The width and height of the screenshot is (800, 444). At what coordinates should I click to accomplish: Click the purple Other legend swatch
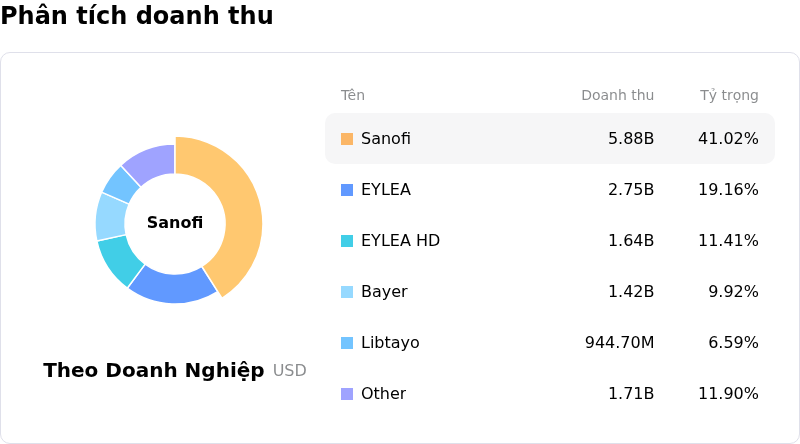(x=347, y=394)
